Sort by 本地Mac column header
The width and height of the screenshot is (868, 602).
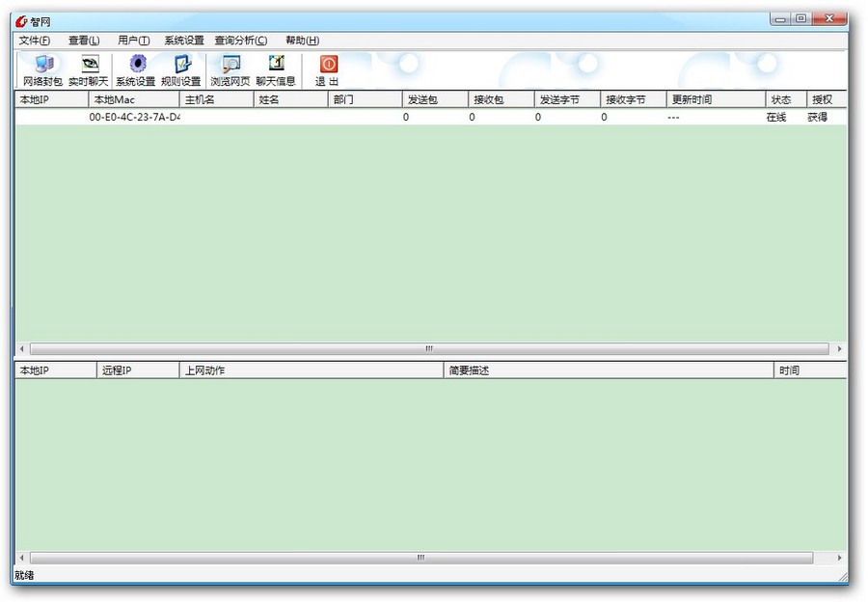134,99
